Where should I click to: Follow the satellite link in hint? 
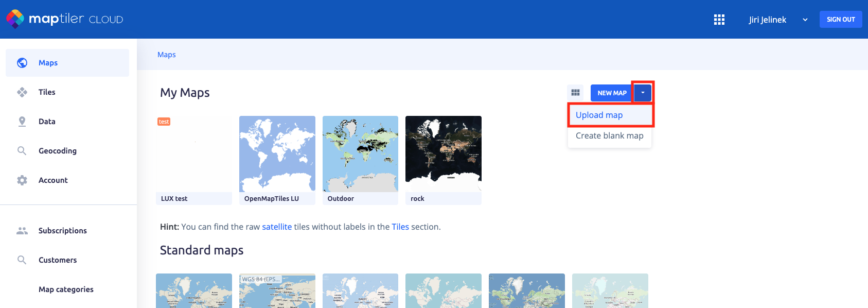(277, 227)
